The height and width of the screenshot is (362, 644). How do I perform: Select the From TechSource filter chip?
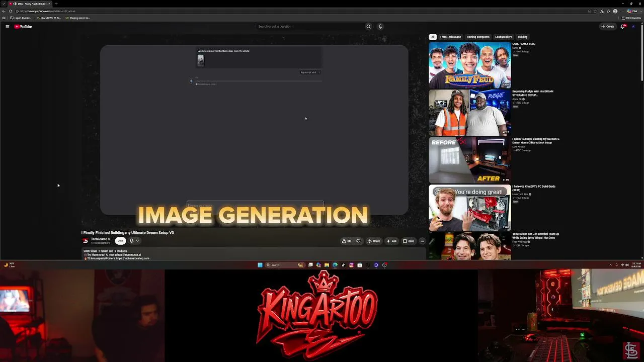(x=450, y=37)
